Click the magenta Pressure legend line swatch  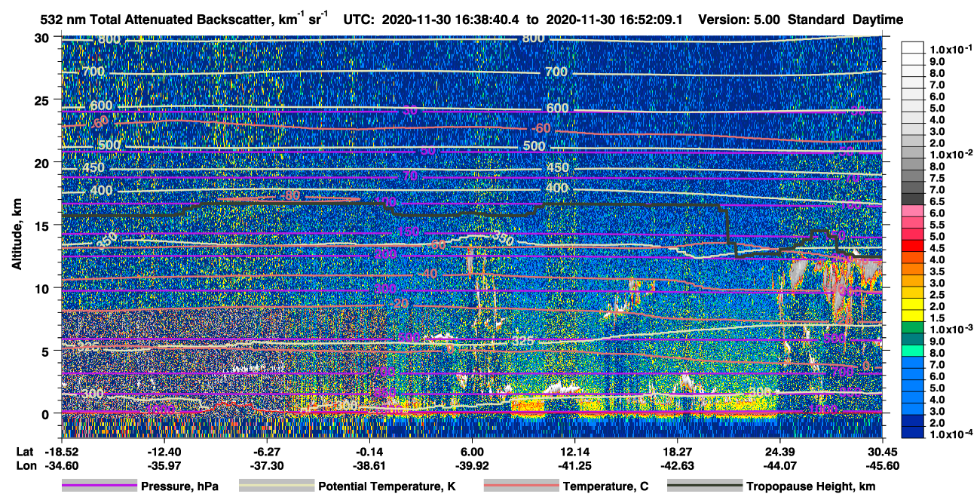click(x=100, y=486)
